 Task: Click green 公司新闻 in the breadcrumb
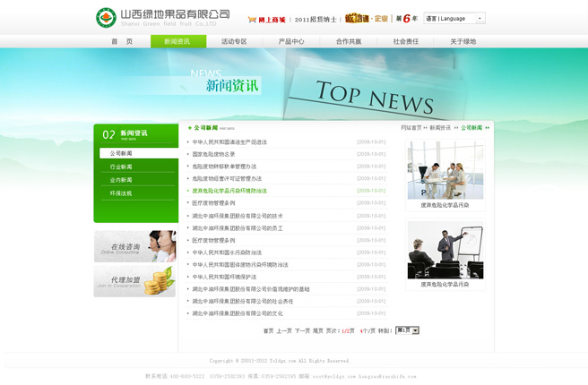click(x=471, y=128)
